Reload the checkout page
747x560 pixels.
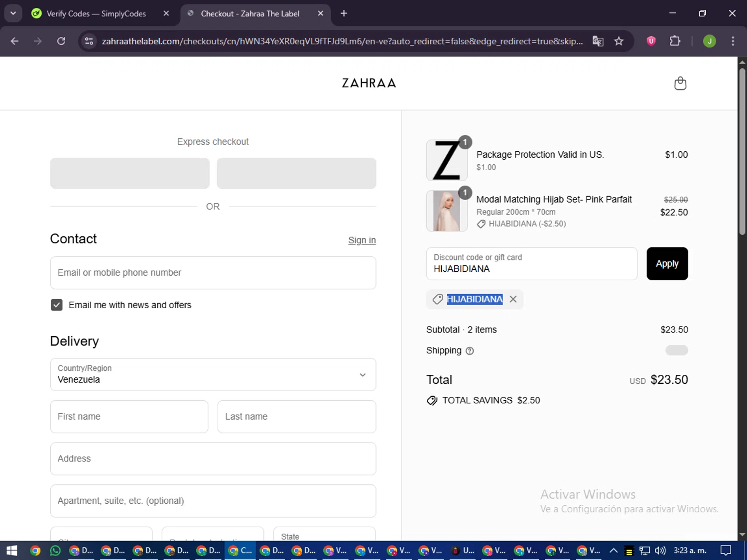coord(61,41)
